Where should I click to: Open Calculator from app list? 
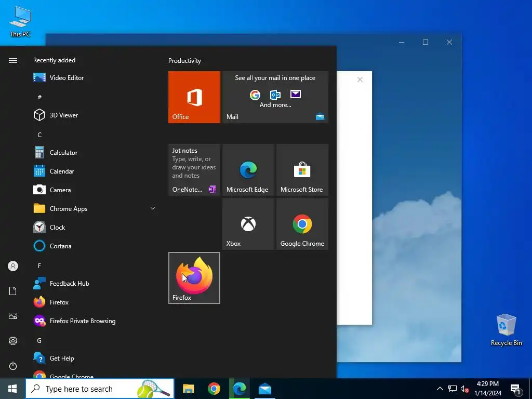95,152
